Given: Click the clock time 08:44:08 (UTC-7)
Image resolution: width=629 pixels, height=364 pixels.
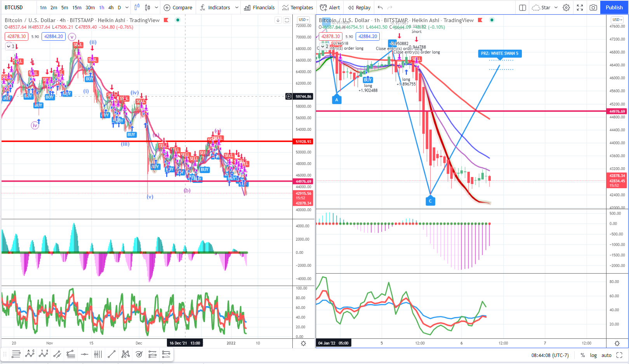Looking at the screenshot, I should (550, 355).
